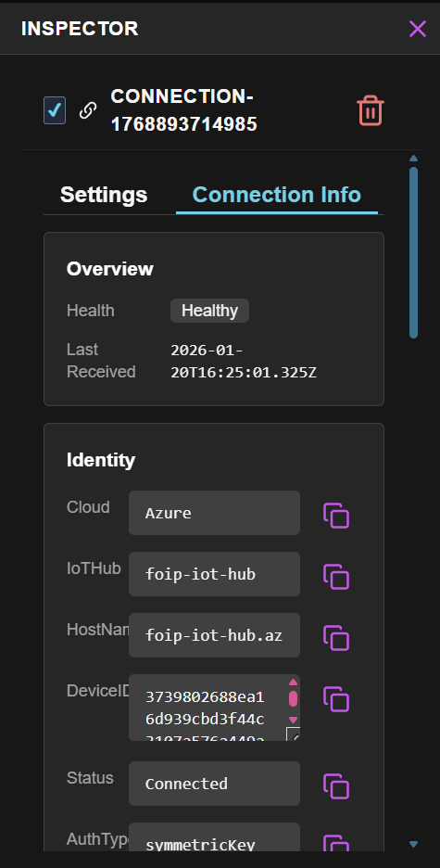
Task: Click the Cloud field containing Azure
Action: pyautogui.click(x=215, y=513)
